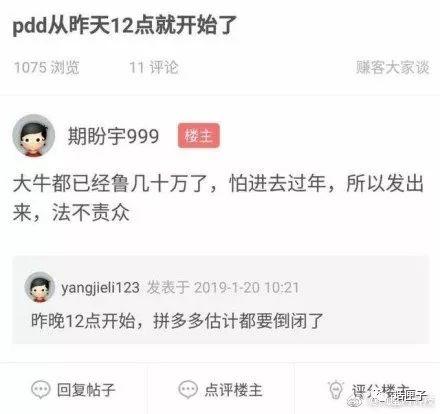Click the quoted text 拼多多估计都要倒闭了

(238, 321)
